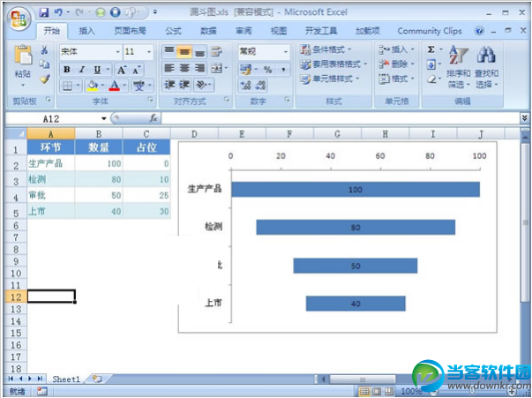Select the Sheet1 worksheet tab
The height and width of the screenshot is (398, 532).
click(66, 379)
